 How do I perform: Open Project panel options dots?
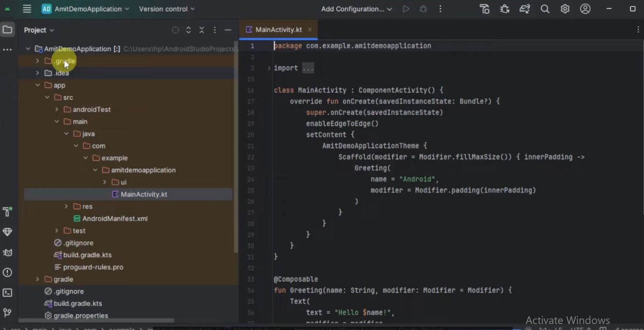click(x=215, y=30)
